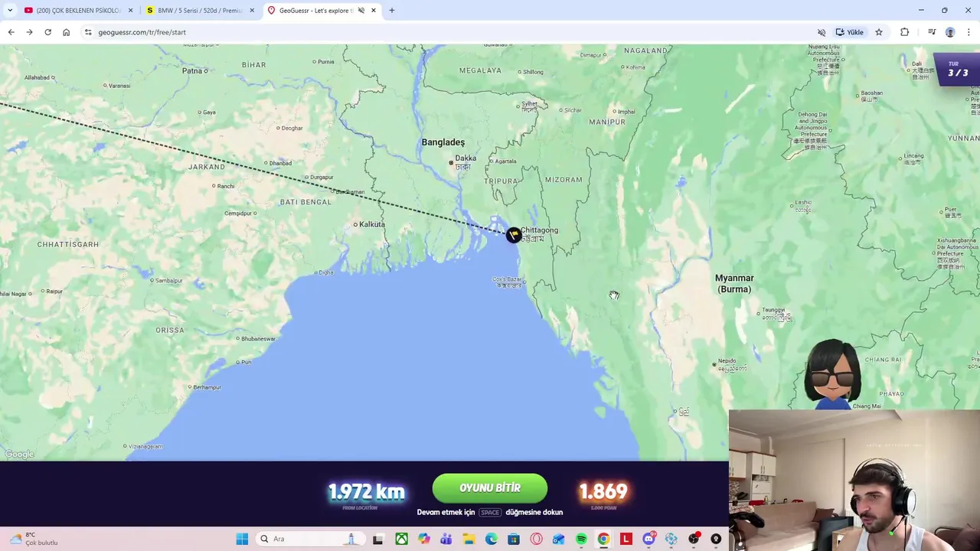Open the Windows Start menu

[x=242, y=539]
